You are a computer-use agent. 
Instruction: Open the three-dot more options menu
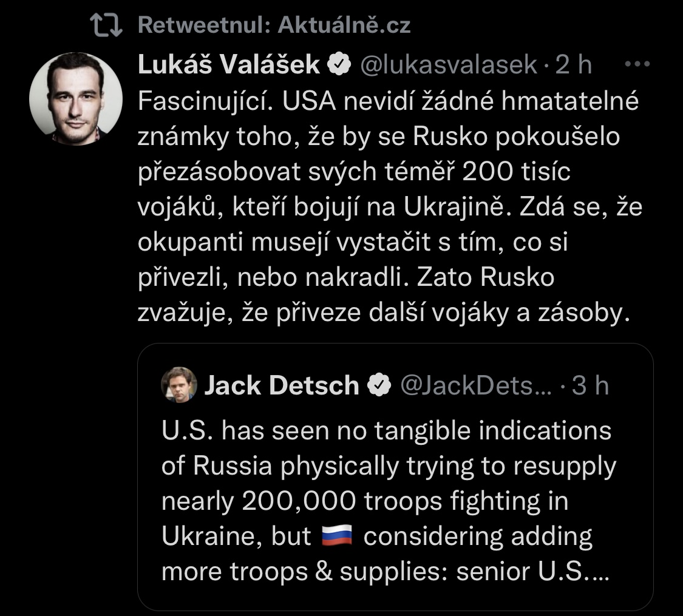(x=637, y=64)
